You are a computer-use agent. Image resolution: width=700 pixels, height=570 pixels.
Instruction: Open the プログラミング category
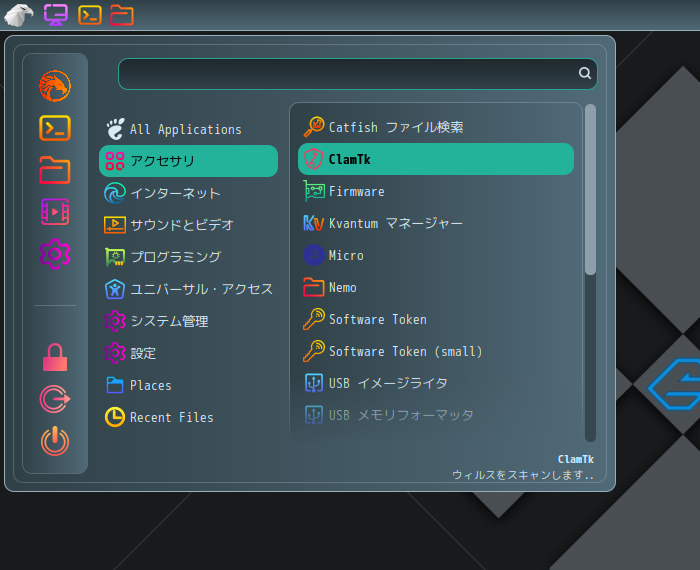[x=188, y=257]
